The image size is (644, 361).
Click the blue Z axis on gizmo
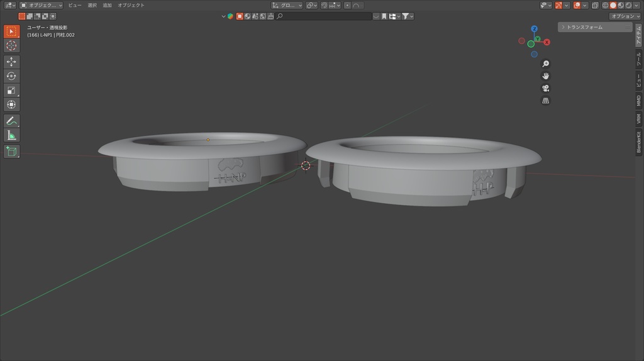534,29
